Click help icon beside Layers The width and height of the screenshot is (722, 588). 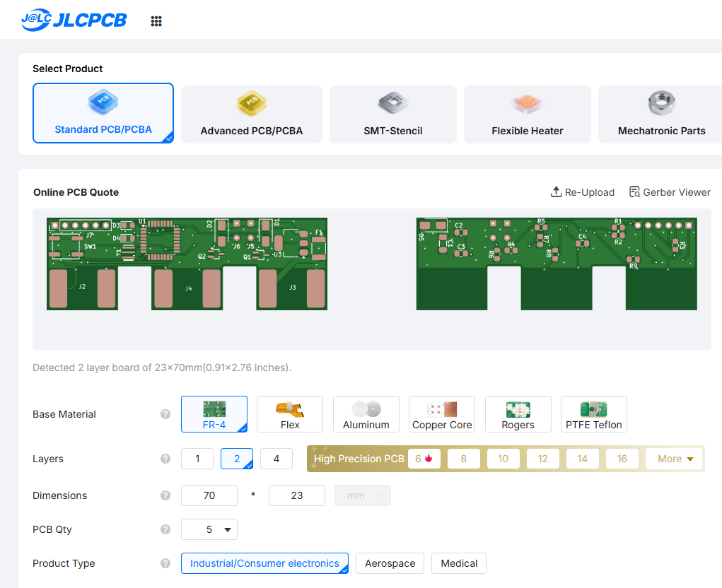165,459
